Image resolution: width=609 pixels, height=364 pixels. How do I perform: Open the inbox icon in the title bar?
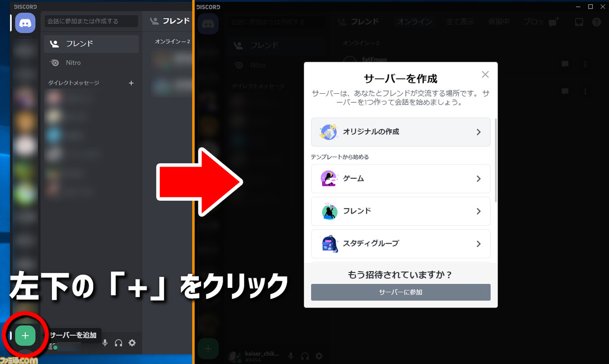pyautogui.click(x=578, y=21)
